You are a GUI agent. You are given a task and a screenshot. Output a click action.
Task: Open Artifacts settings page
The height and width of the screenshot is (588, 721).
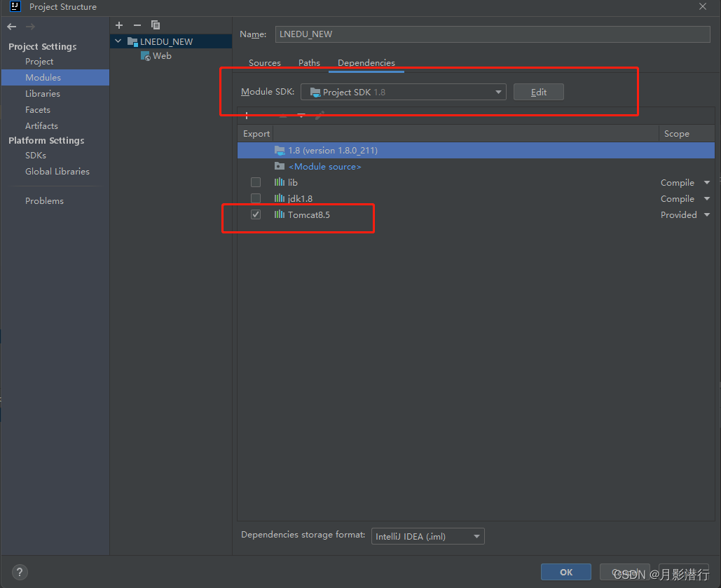point(41,125)
